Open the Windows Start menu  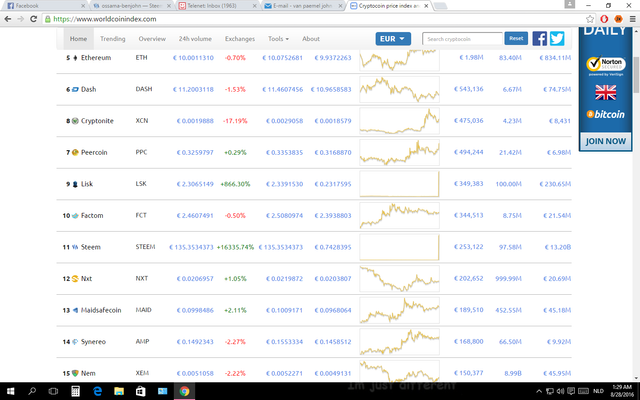tap(11, 391)
